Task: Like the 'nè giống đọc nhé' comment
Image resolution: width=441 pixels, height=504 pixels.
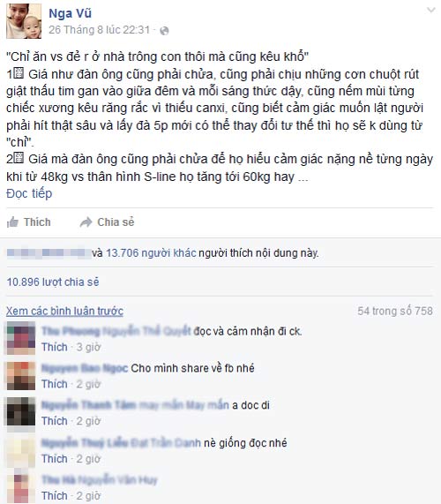Action: click(55, 459)
